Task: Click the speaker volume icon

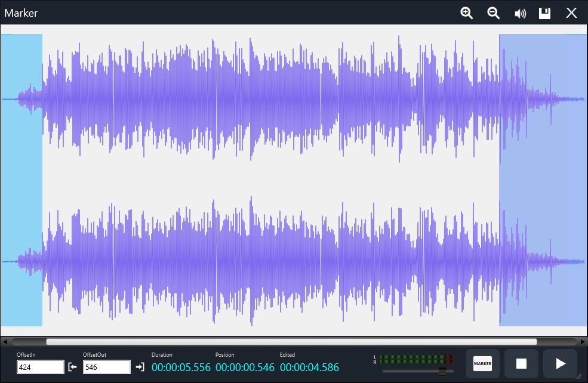Action: [x=520, y=14]
